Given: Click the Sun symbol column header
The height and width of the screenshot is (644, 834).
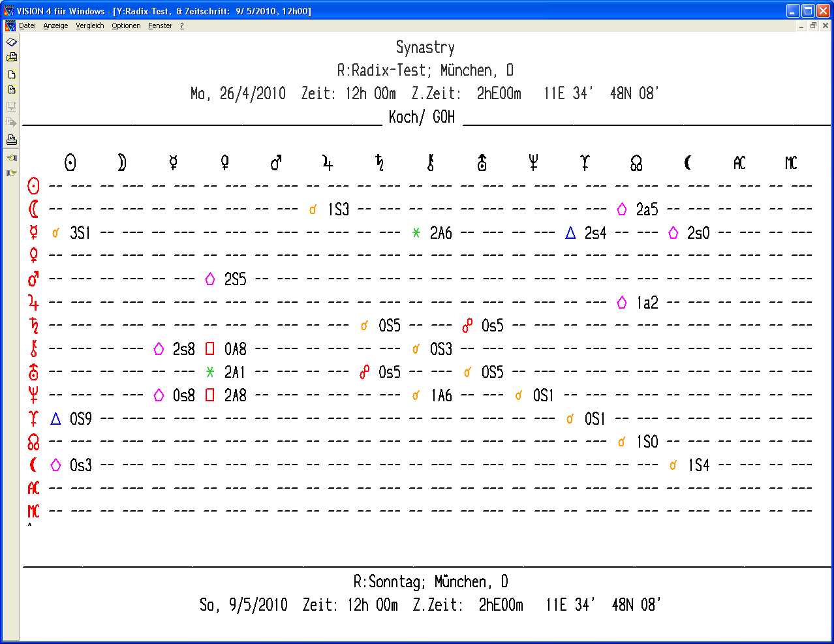Looking at the screenshot, I should 70,162.
